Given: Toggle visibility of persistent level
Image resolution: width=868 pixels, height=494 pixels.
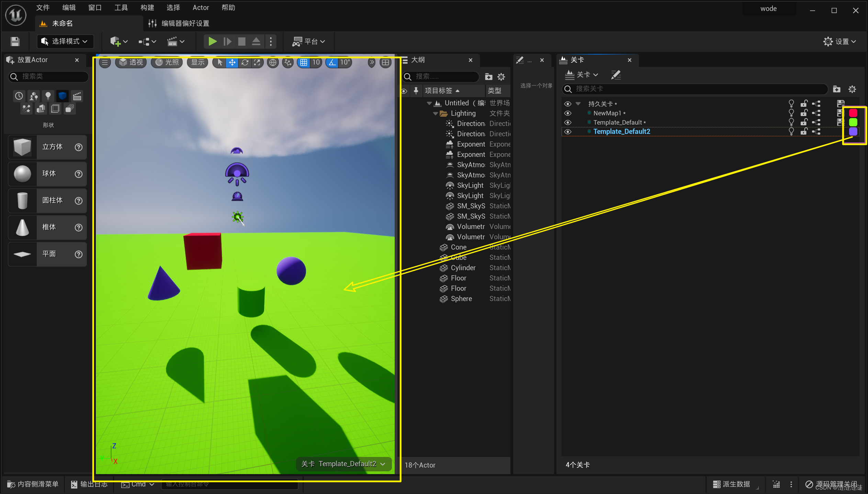Looking at the screenshot, I should pyautogui.click(x=568, y=104).
